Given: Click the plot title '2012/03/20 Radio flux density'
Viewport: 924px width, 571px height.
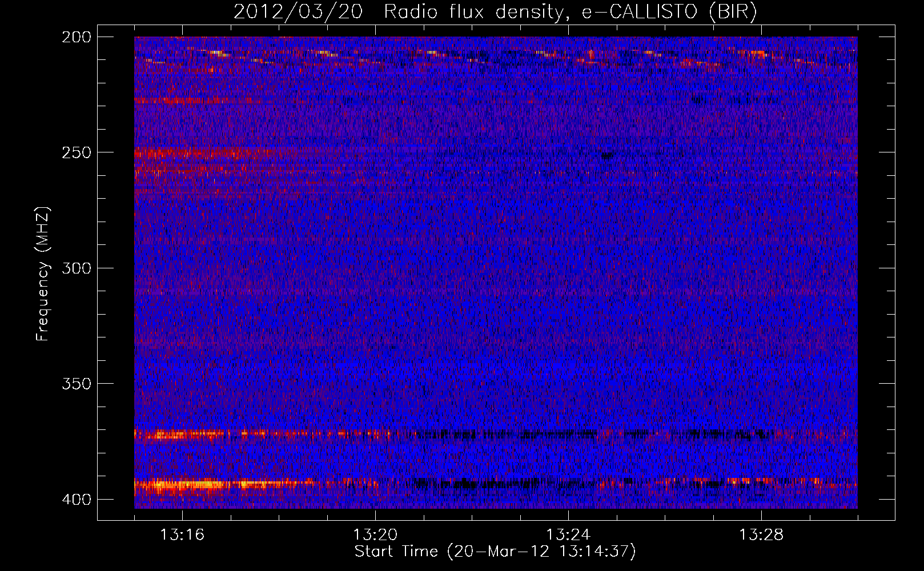Looking at the screenshot, I should 495,11.
